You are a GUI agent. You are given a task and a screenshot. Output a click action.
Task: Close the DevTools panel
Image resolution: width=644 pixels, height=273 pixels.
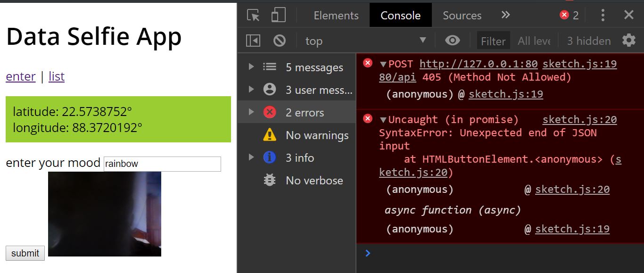pos(629,15)
